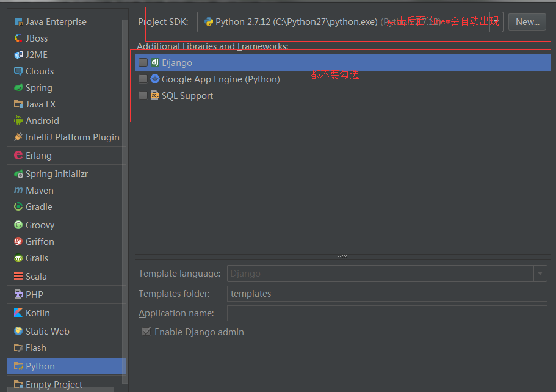
Task: Toggle the Google App Engine (Python) checkbox
Action: [143, 79]
